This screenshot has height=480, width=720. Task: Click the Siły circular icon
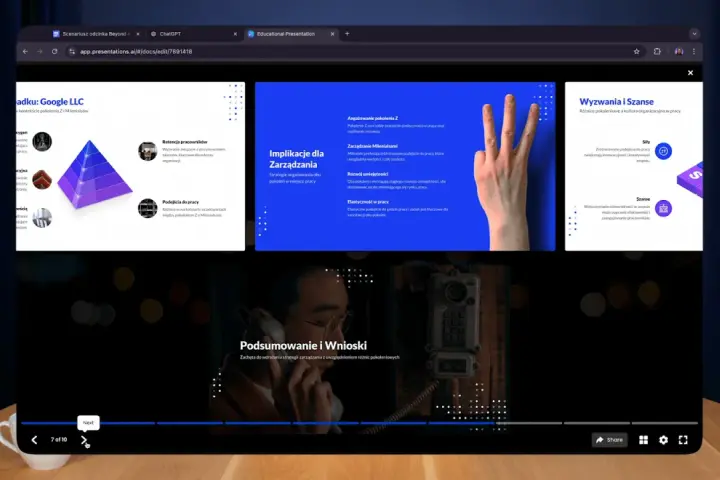tap(663, 151)
